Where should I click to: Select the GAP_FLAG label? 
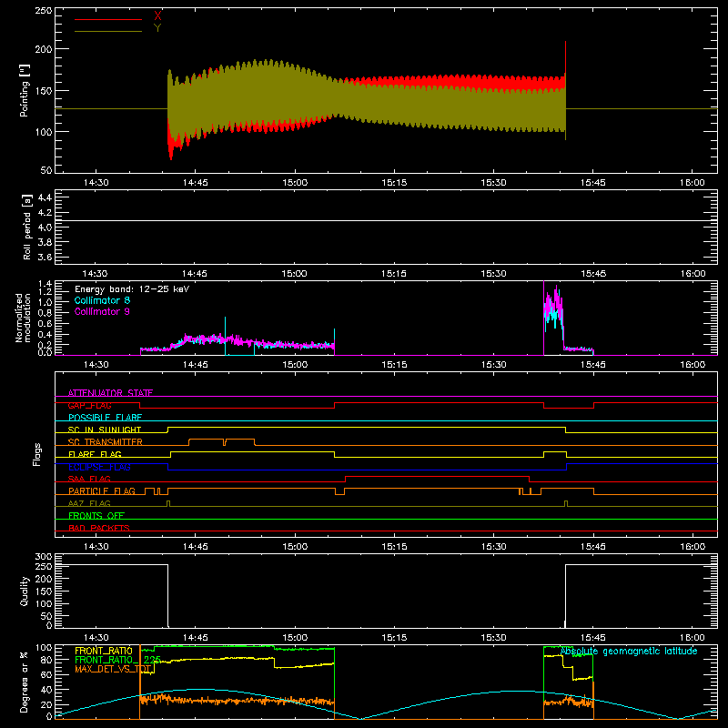click(x=89, y=405)
